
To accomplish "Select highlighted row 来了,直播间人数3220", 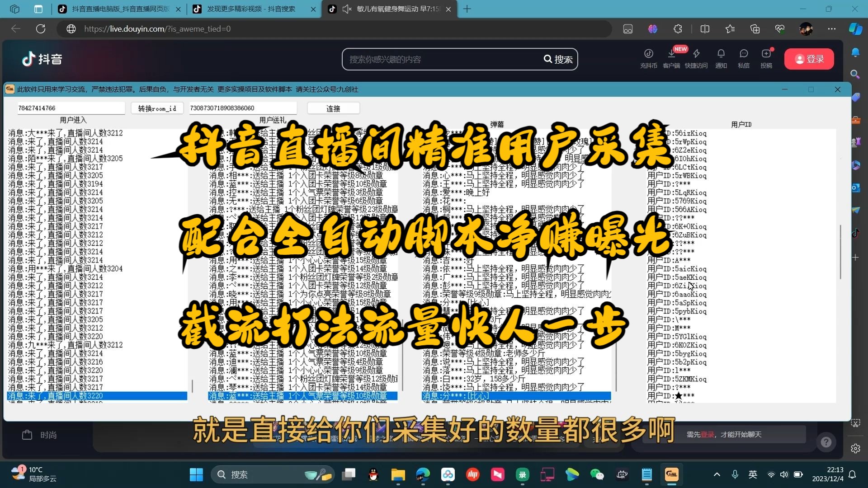I will pos(97,396).
